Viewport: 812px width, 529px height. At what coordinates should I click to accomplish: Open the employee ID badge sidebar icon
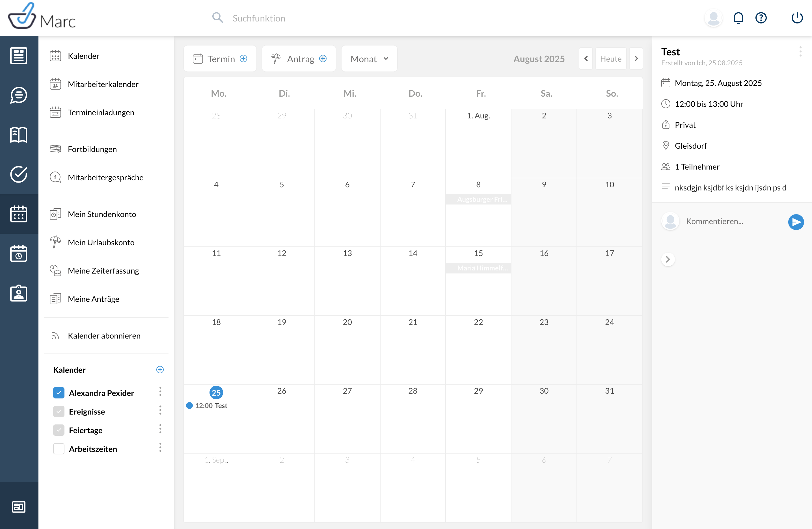click(x=19, y=293)
